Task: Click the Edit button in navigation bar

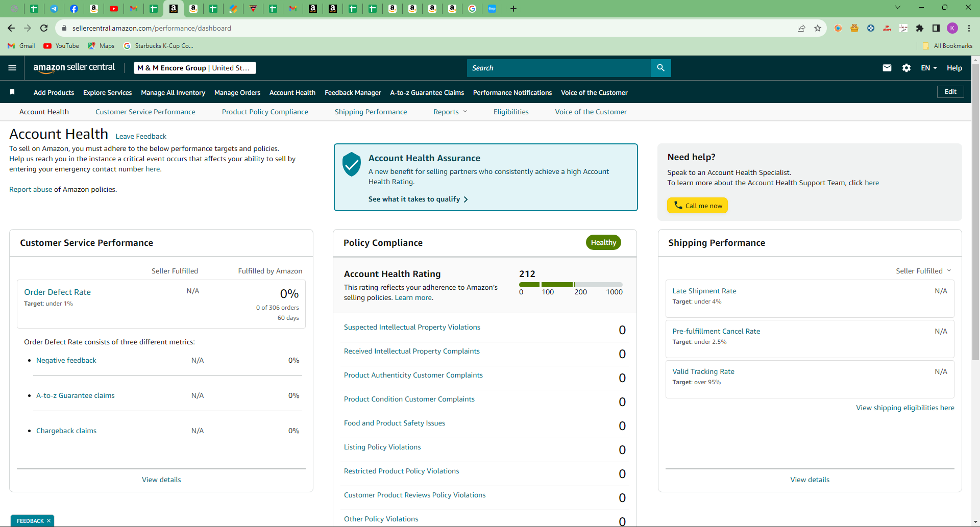Action: click(x=950, y=92)
